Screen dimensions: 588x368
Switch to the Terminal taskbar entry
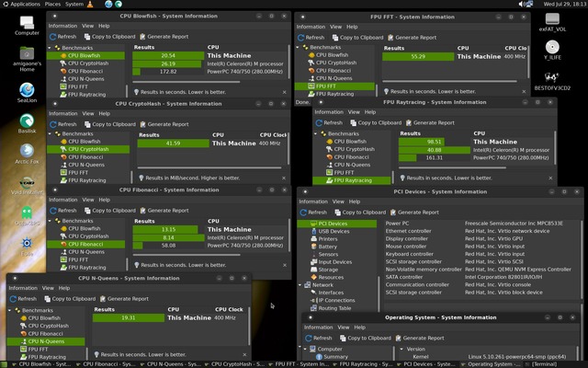coord(540,364)
